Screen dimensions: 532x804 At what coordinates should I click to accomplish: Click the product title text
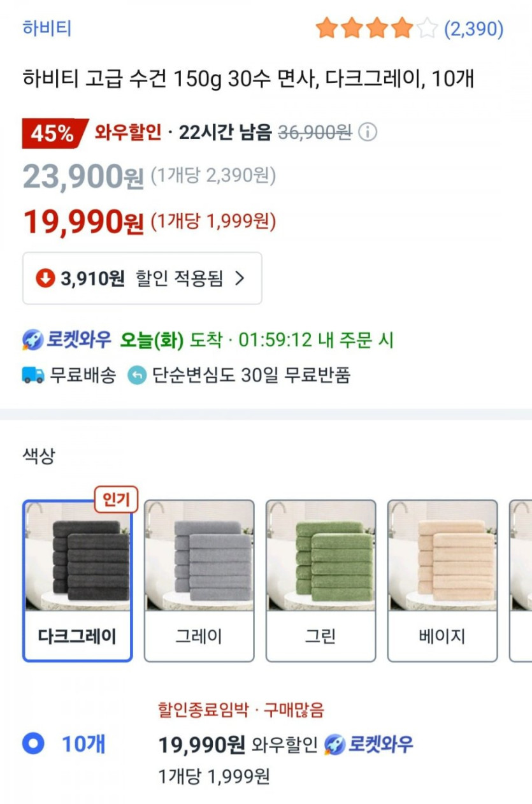click(248, 80)
